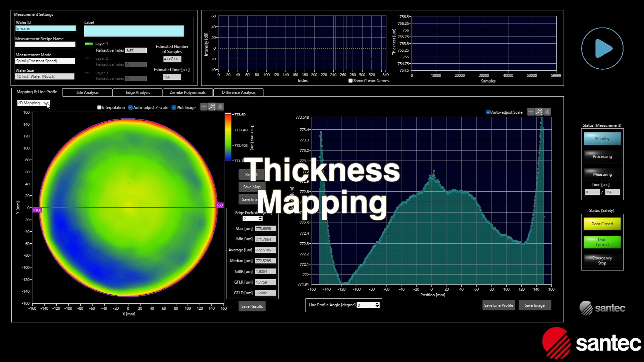Toggle Show Cursor Names checkbox

351,81
